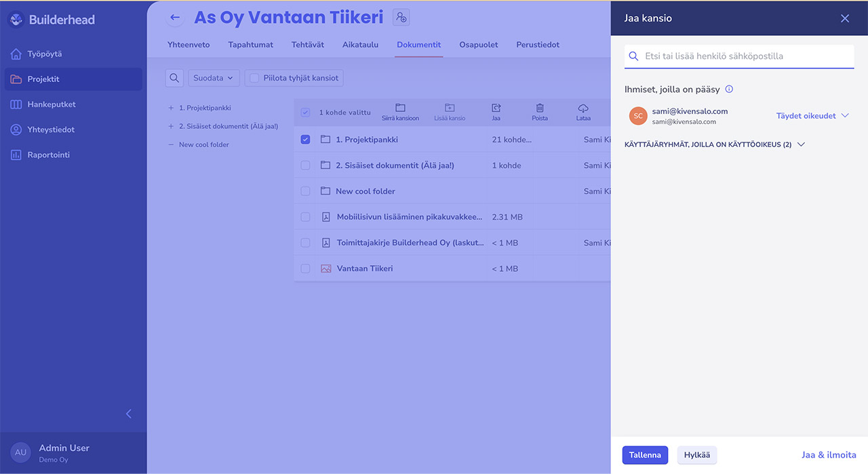Screen dimensions: 868x474
Task: Click the Lataa download icon
Action: [583, 108]
